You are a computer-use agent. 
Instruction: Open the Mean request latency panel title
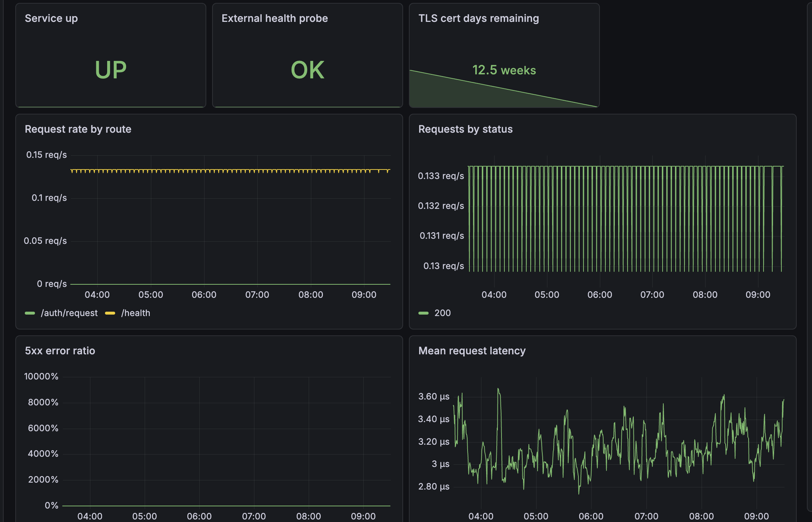click(x=472, y=351)
